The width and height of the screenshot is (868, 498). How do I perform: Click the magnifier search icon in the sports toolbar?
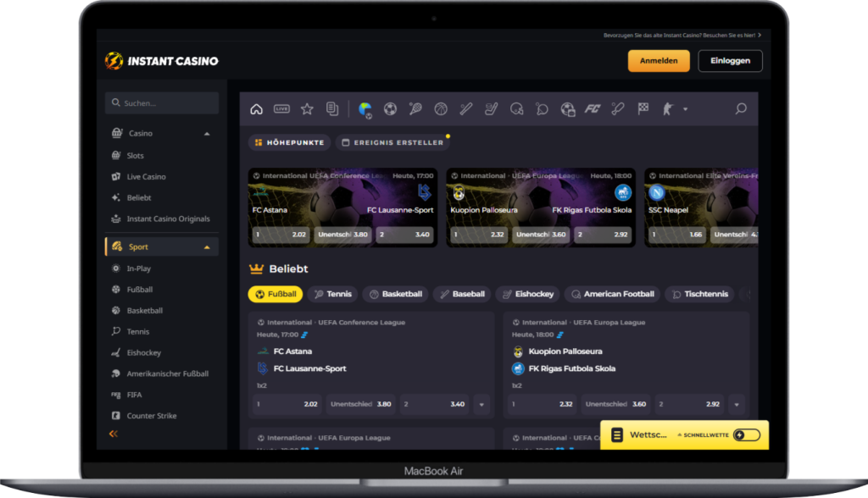741,109
